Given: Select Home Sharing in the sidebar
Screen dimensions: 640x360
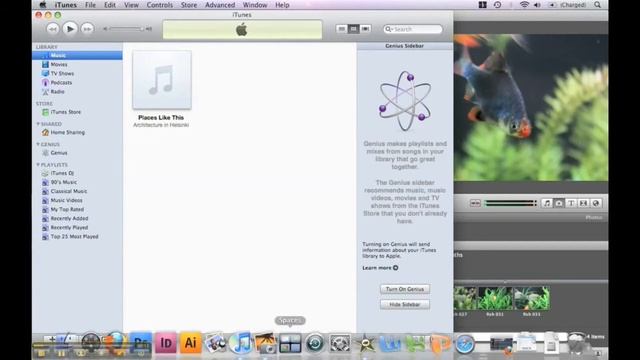Looking at the screenshot, I should tap(68, 132).
